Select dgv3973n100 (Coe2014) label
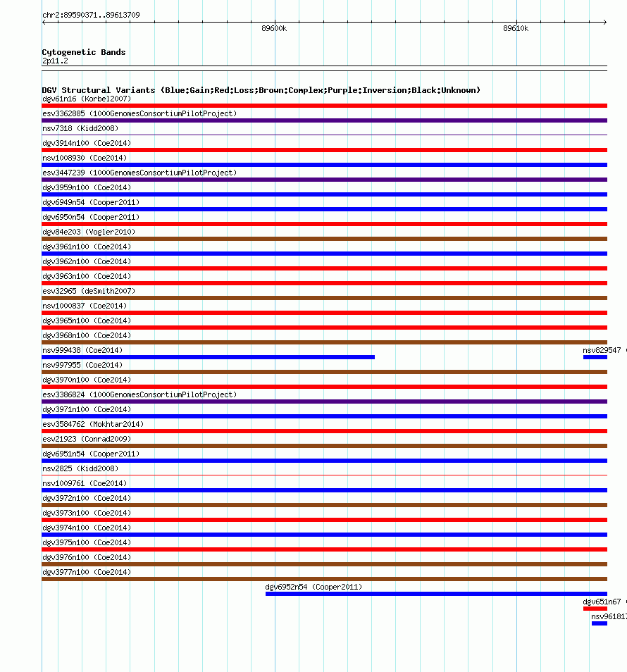Viewport: 627px width, 672px height. tap(87, 513)
